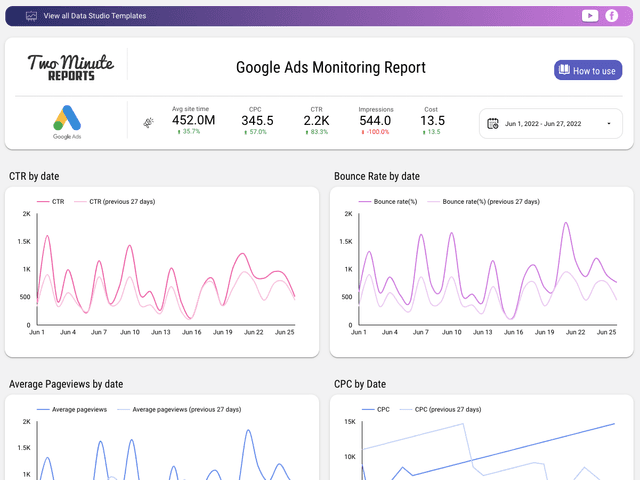This screenshot has width=640, height=480.
Task: Toggle CPC (previous 27 days) legend item
Action: pyautogui.click(x=440, y=409)
